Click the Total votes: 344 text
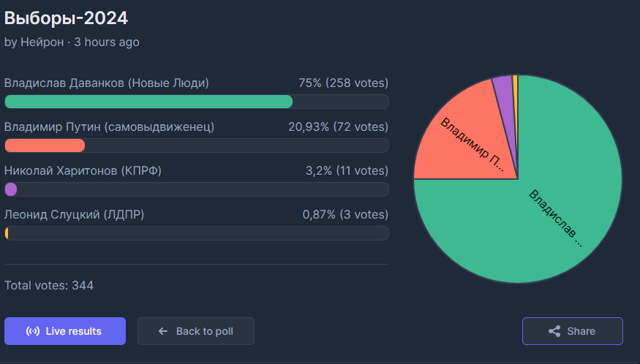 click(x=49, y=285)
